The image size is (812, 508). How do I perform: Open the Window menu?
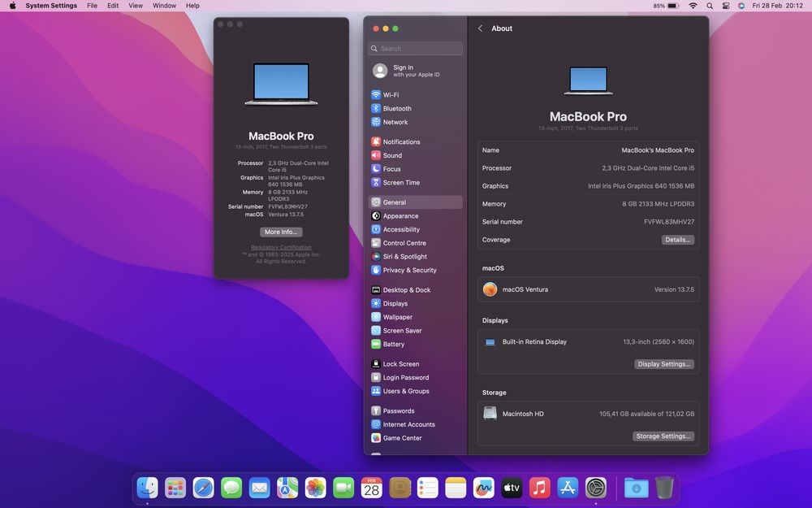(x=164, y=6)
